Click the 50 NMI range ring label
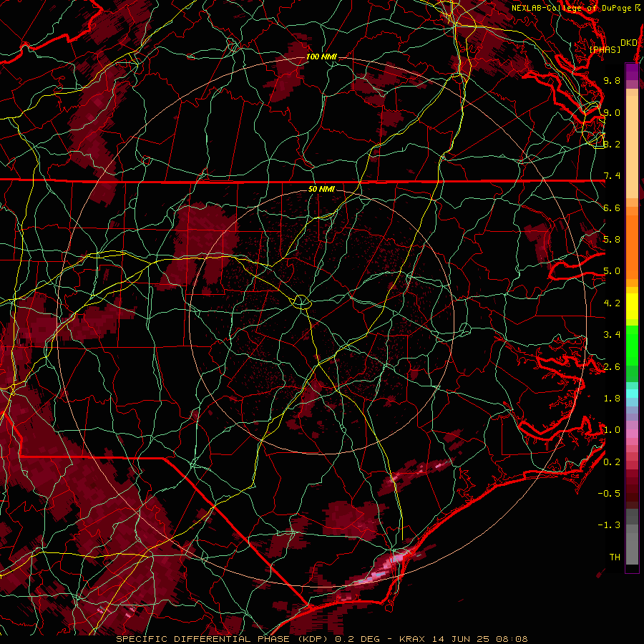 [321, 190]
